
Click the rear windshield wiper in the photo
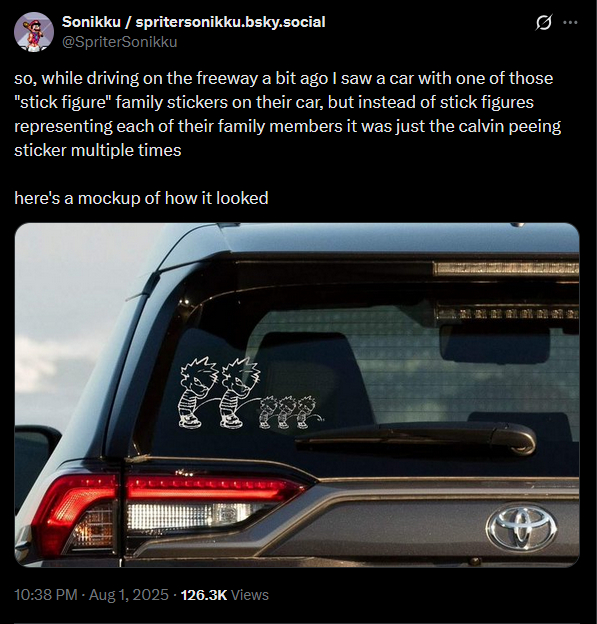point(416,438)
